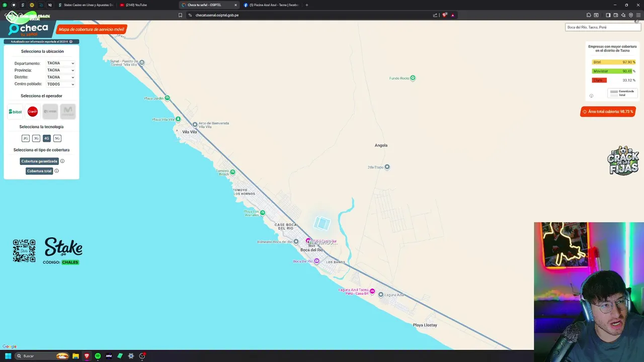Open Brave Rewards triangle icon
Viewport: 644px width, 362px height.
(x=452, y=15)
